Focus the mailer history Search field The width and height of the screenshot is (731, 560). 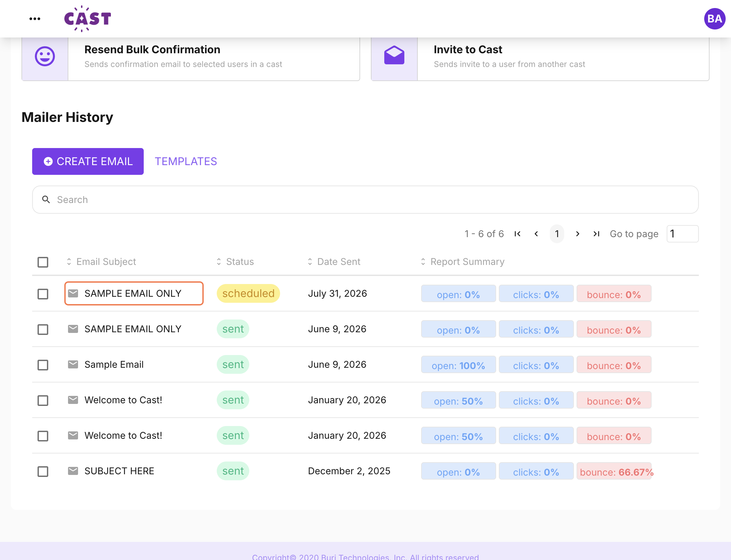tap(365, 200)
